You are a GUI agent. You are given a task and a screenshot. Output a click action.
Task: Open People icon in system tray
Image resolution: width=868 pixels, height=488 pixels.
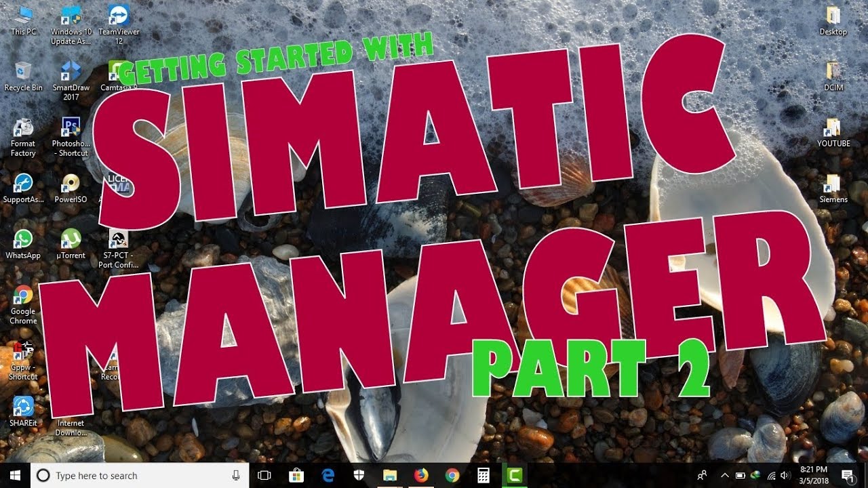(x=702, y=476)
